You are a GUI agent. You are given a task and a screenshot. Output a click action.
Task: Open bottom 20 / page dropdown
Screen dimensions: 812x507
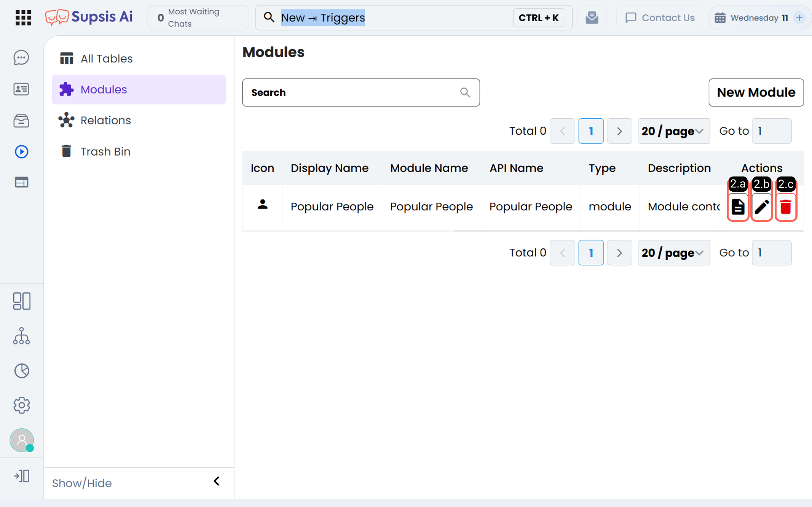pyautogui.click(x=674, y=253)
